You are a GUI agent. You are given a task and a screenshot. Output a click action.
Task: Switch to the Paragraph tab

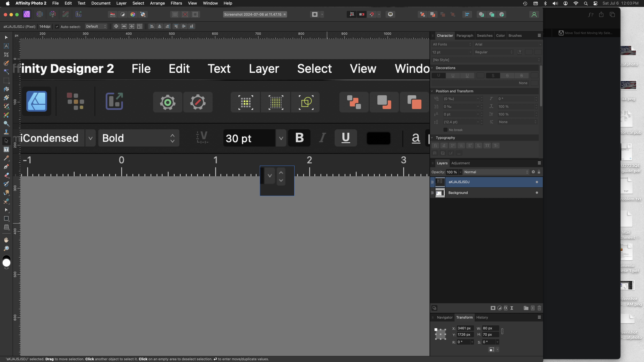pos(464,35)
